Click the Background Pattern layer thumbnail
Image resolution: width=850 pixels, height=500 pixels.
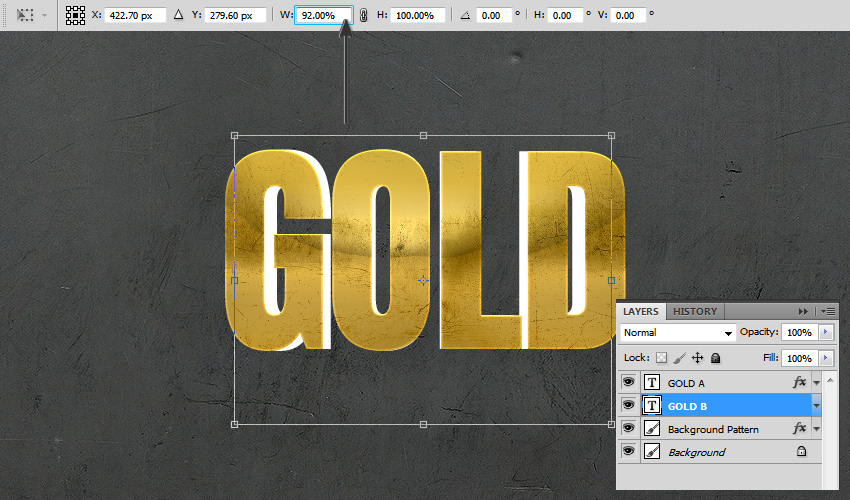(x=652, y=429)
